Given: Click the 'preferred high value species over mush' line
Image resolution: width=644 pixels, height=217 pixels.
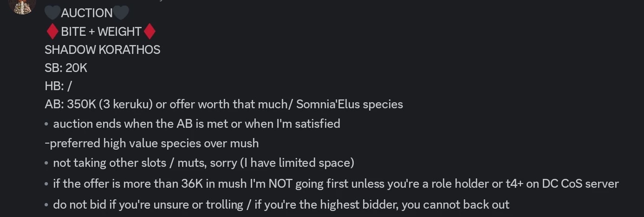Looking at the screenshot, I should pos(152,143).
